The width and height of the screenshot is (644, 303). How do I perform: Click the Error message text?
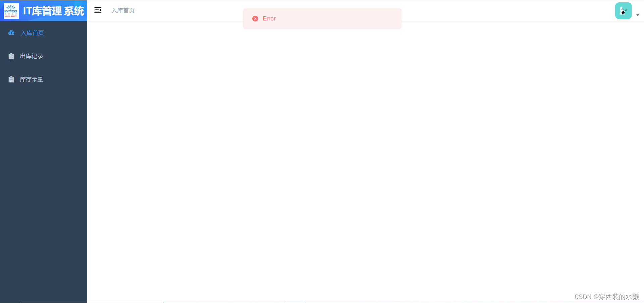269,19
